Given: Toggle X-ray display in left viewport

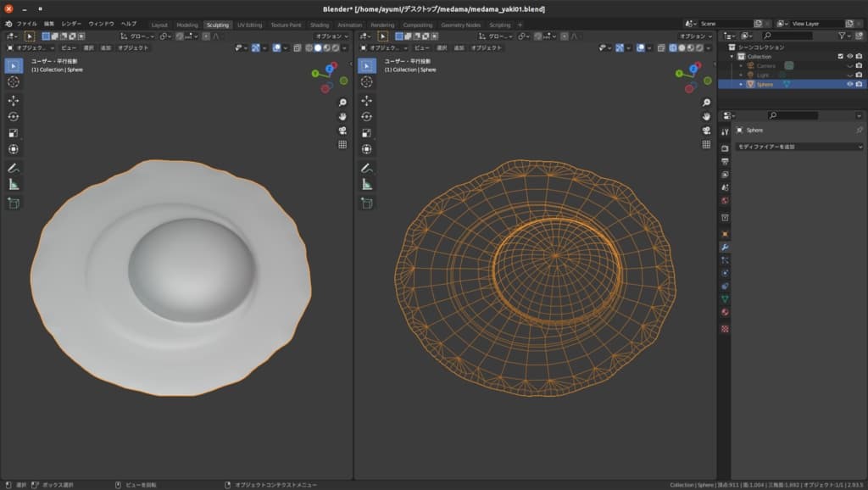Looking at the screenshot, I should click(297, 48).
